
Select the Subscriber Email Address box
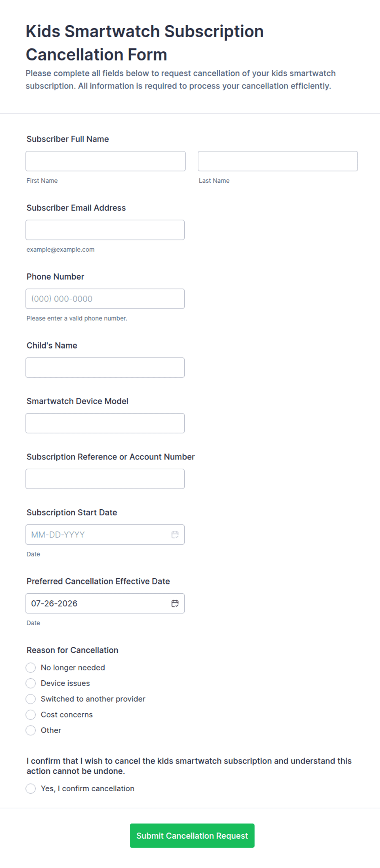pos(105,230)
